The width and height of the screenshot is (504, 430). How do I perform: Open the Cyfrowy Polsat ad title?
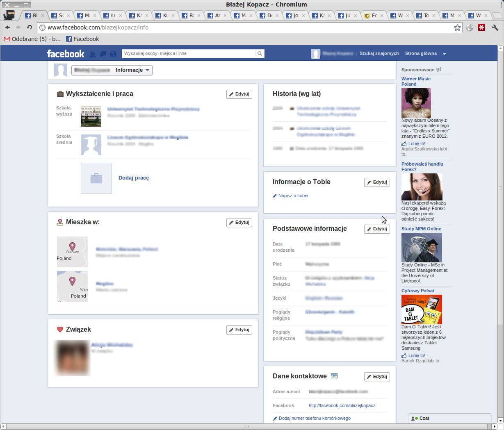coord(418,291)
